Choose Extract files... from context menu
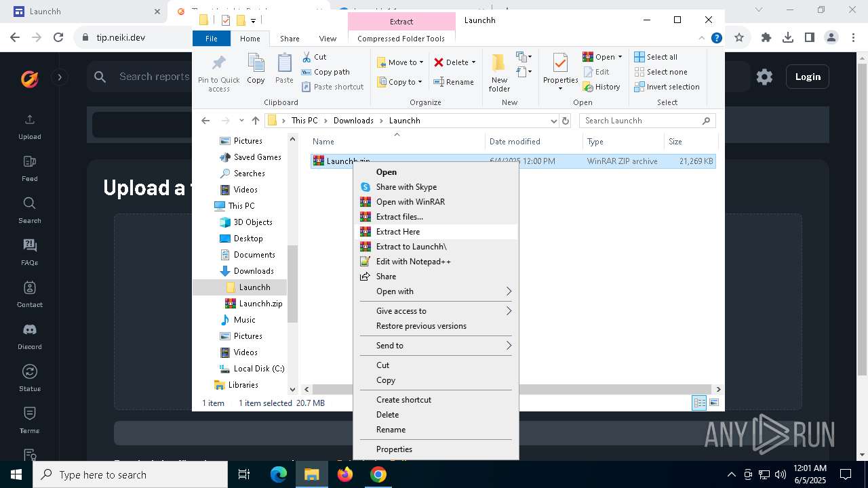 [x=435, y=217]
